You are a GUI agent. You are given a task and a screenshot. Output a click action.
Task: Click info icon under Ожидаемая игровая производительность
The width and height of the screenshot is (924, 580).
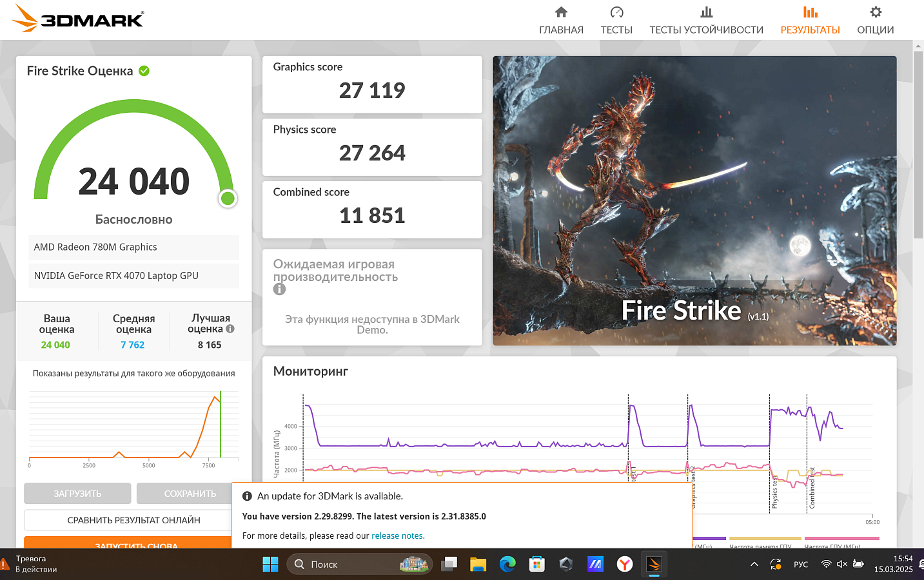point(279,289)
